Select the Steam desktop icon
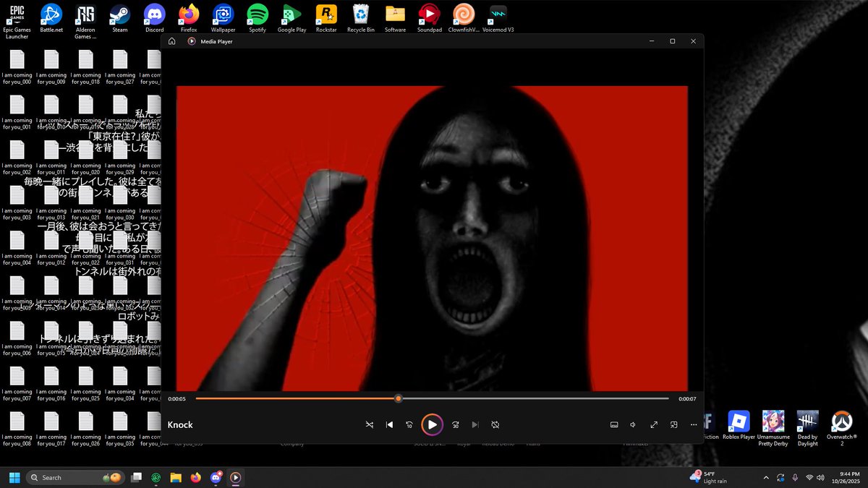The image size is (868, 488). (x=119, y=19)
